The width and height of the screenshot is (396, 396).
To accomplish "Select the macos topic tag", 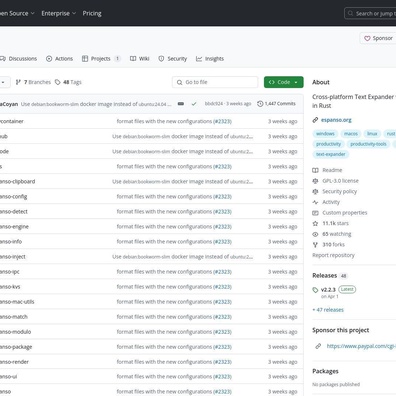I will click(351, 134).
